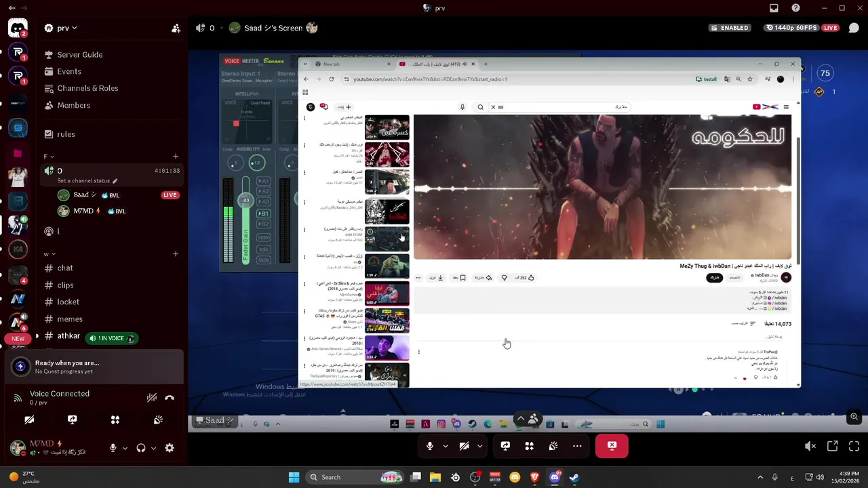This screenshot has width=868, height=488.
Task: Toggle noise suppression in Voice Connected row
Action: (x=152, y=398)
